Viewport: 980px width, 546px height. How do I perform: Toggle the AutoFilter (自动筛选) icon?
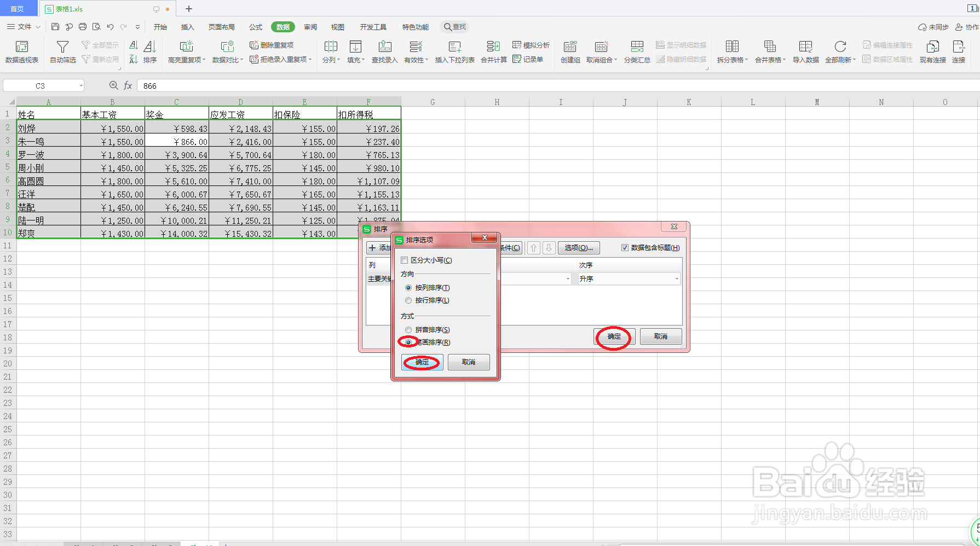click(63, 53)
